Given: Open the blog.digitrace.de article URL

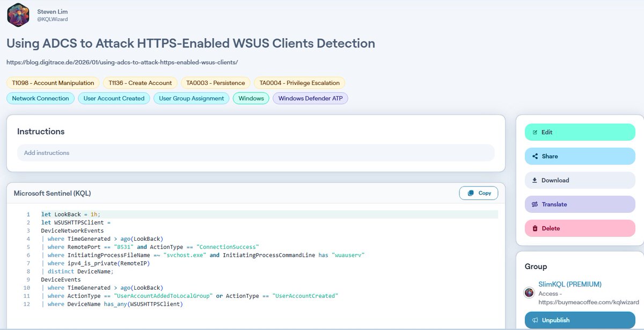Looking at the screenshot, I should point(122,62).
